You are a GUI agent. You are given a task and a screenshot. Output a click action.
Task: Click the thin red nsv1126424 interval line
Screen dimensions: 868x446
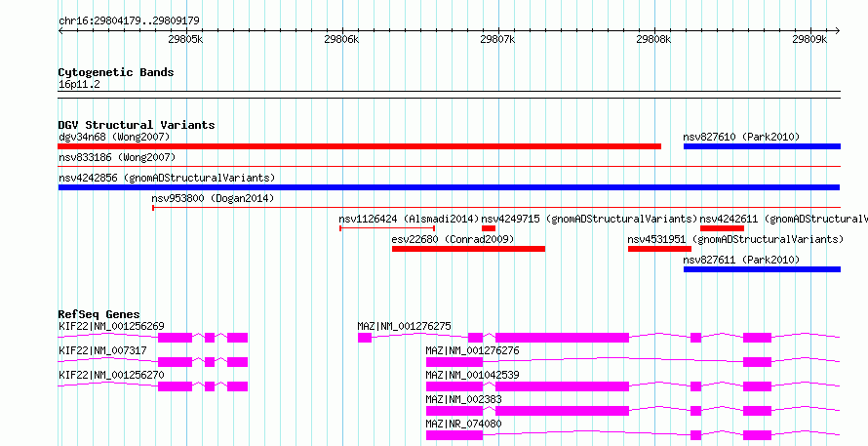387,227
